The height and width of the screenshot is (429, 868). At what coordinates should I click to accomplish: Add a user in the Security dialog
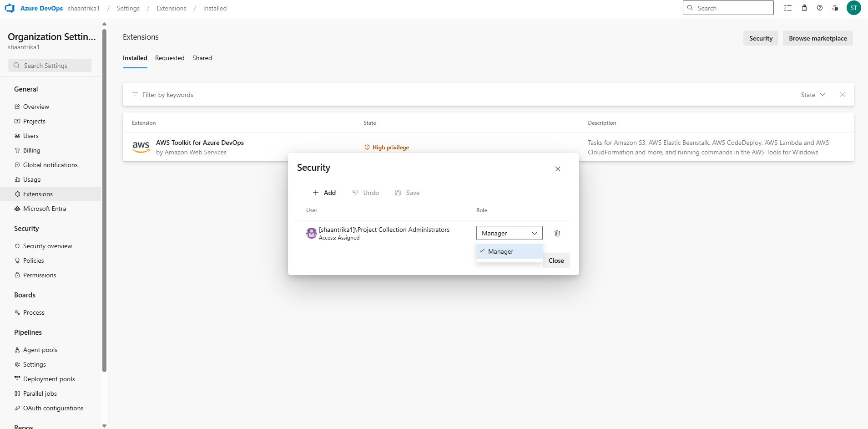click(x=324, y=193)
